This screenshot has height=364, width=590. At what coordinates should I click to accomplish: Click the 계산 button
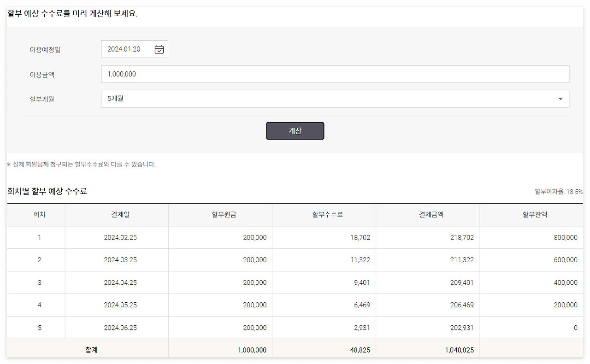[x=295, y=131]
